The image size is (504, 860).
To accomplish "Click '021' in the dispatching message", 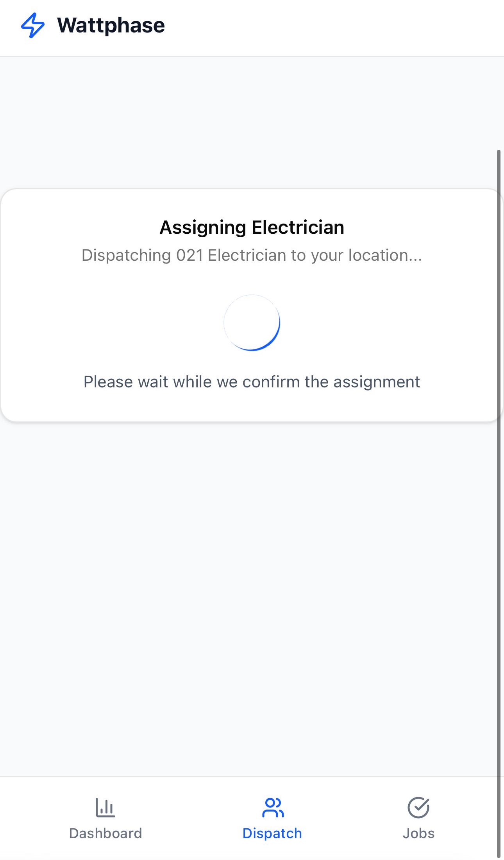I will (x=189, y=255).
